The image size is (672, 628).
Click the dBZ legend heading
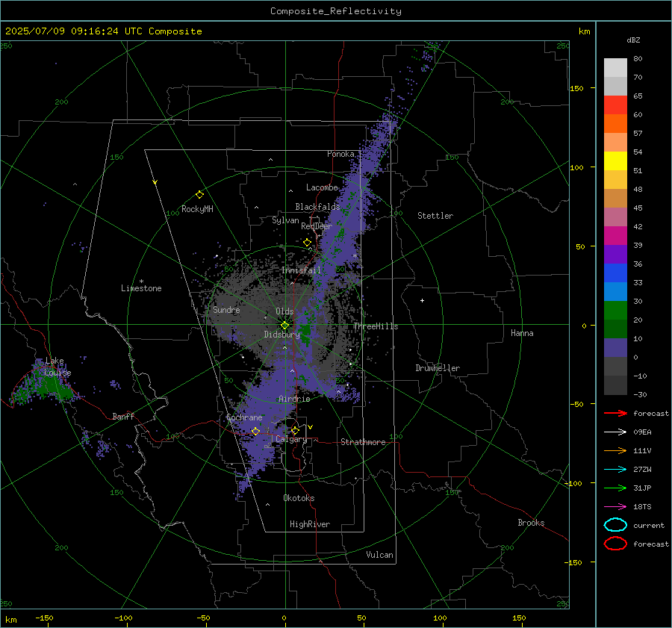click(x=633, y=40)
